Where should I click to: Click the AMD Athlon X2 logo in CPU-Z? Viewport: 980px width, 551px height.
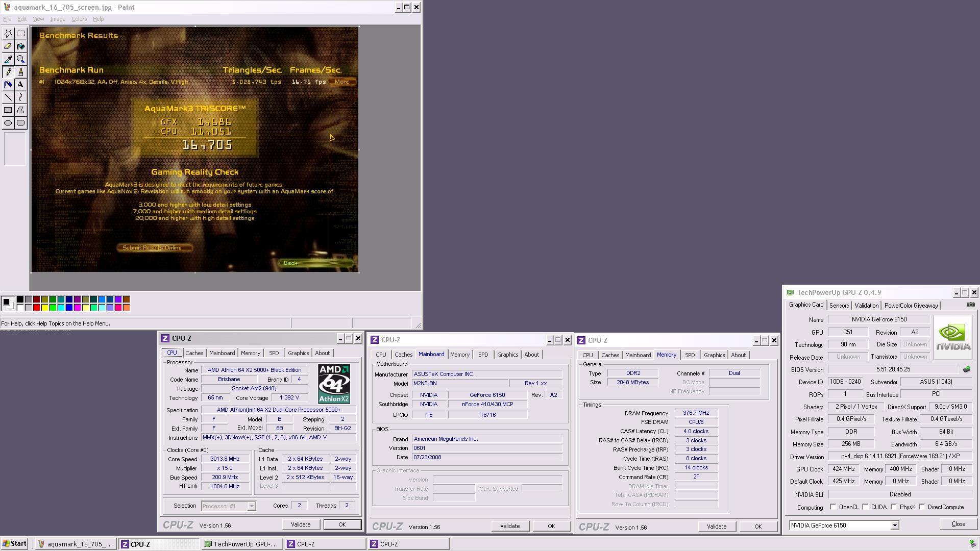click(334, 384)
